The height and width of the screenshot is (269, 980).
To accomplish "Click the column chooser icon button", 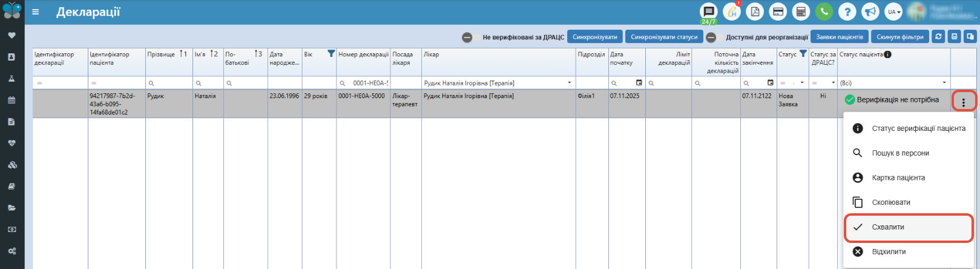I will click(970, 37).
